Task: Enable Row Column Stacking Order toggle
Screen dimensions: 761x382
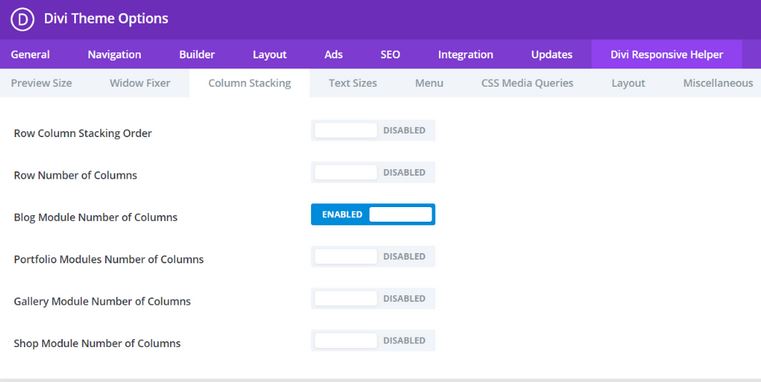Action: (x=373, y=131)
